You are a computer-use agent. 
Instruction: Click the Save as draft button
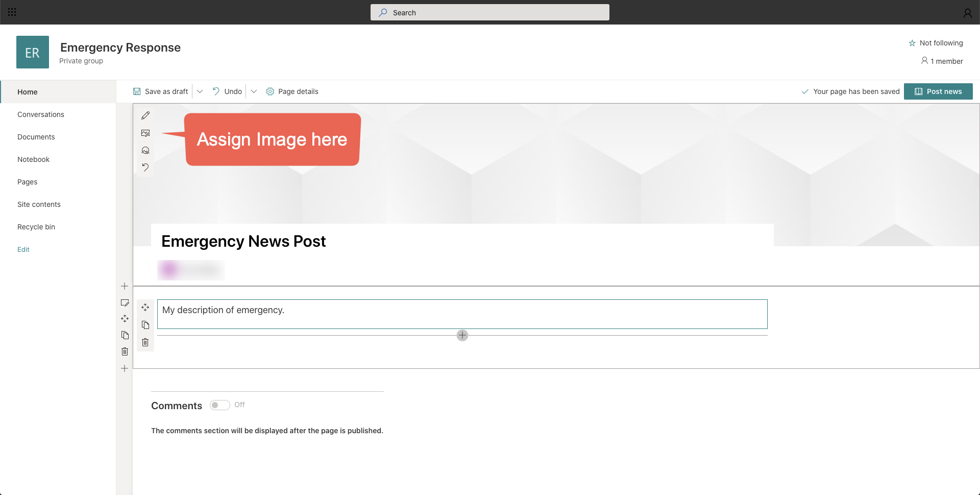pos(160,91)
